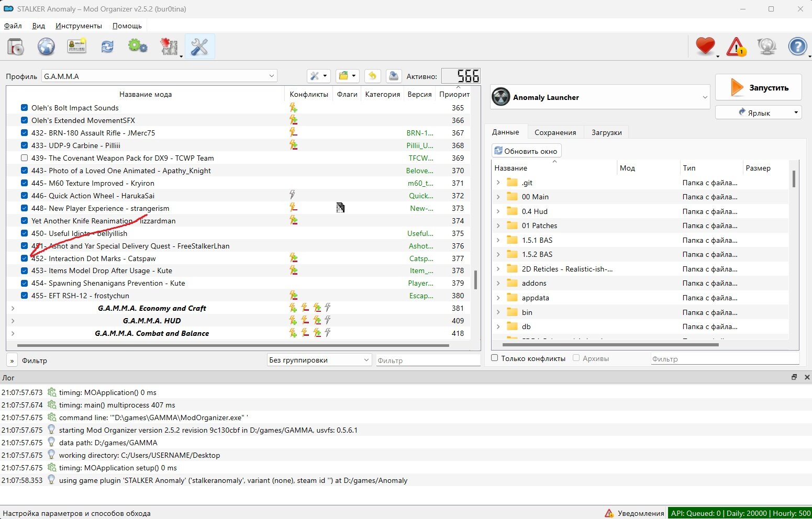Viewport: 812px width, 519px height.
Task: Open the warning triangle notifications icon
Action: coord(736,47)
